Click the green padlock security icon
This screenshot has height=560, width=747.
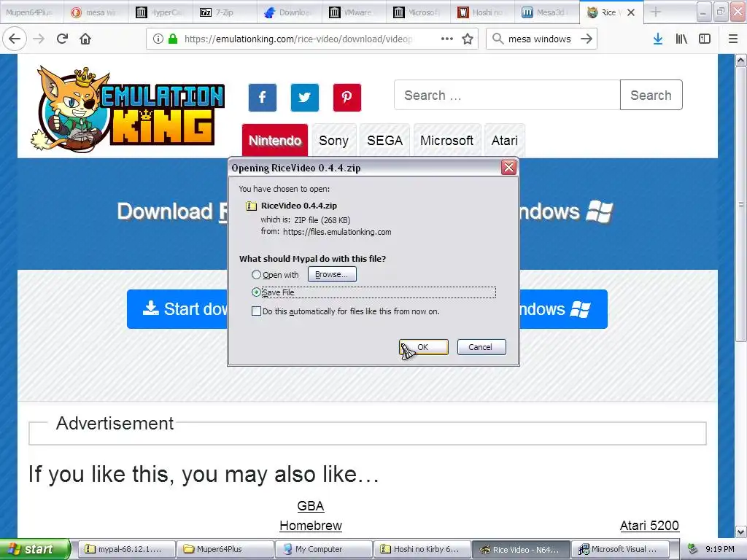coord(173,39)
